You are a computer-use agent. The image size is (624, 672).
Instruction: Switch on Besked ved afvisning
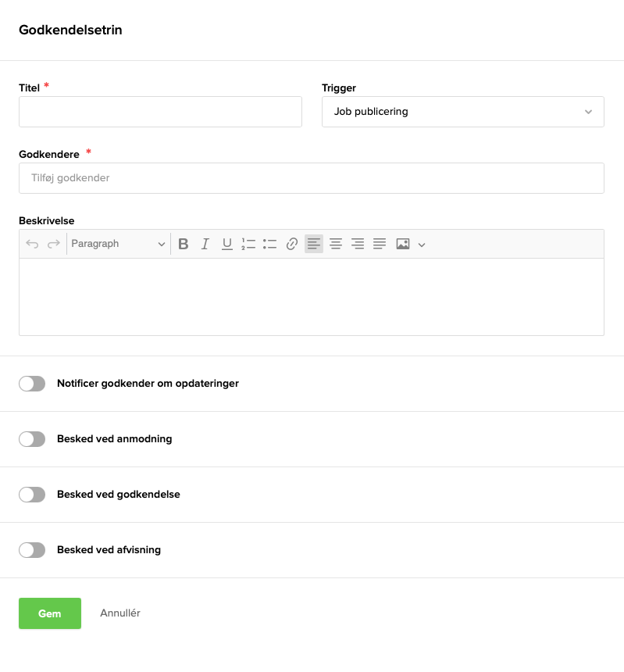tap(32, 550)
